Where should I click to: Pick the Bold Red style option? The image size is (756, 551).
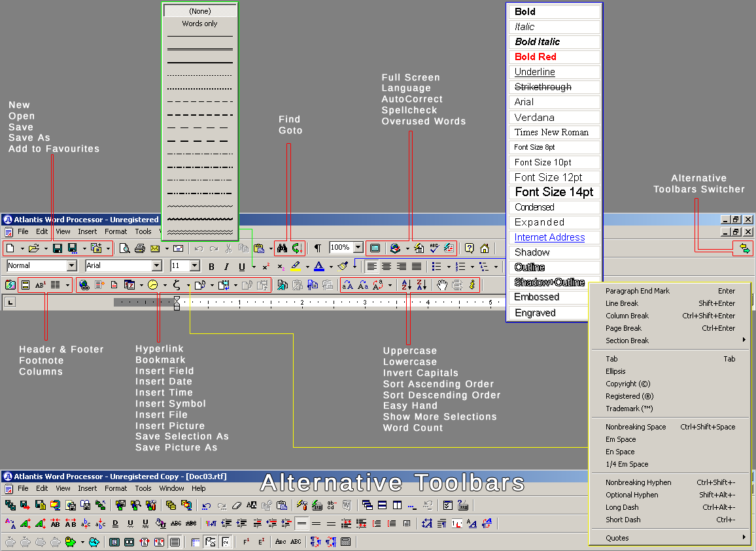[x=535, y=57]
